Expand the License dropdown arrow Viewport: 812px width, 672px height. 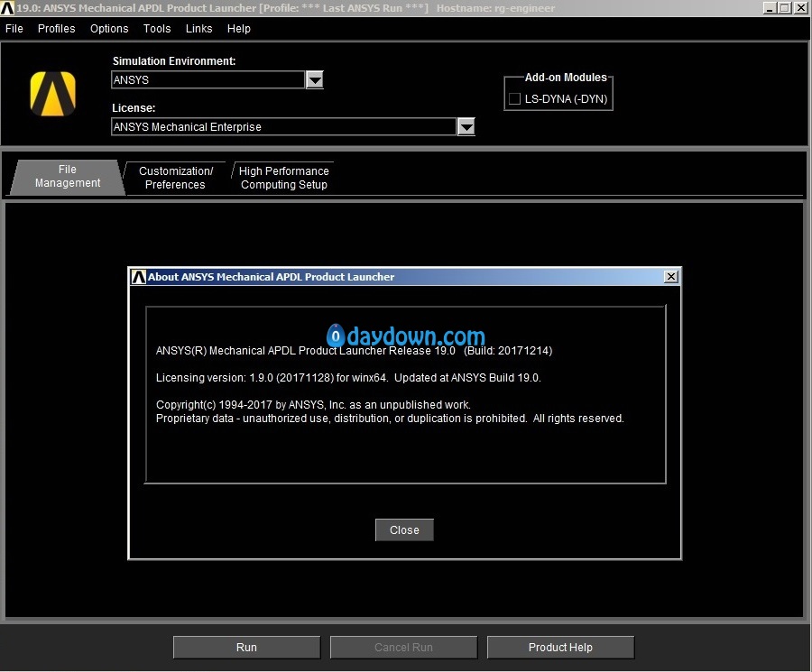[466, 127]
